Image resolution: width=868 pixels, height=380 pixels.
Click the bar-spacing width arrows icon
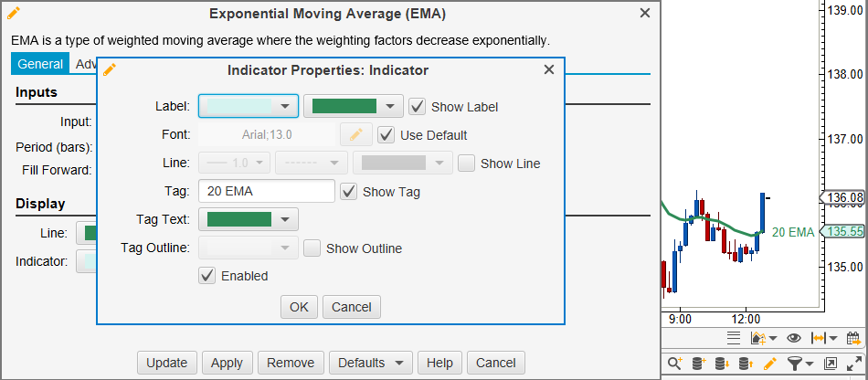[819, 339]
